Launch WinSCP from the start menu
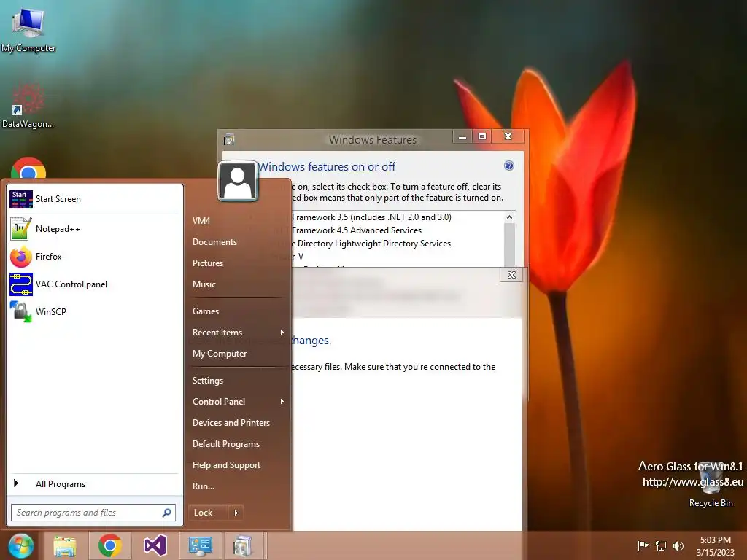The image size is (747, 560). (94, 312)
